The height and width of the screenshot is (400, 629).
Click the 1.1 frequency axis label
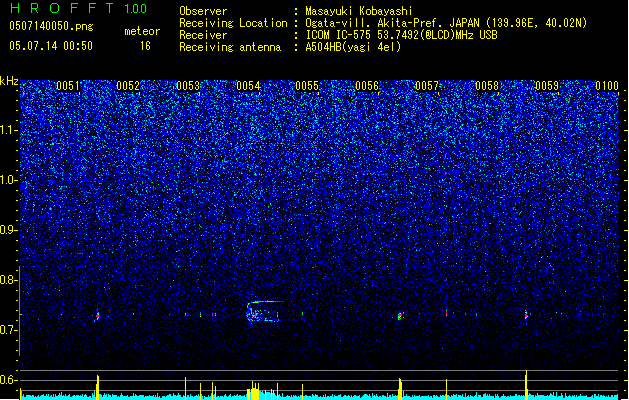tap(8, 130)
